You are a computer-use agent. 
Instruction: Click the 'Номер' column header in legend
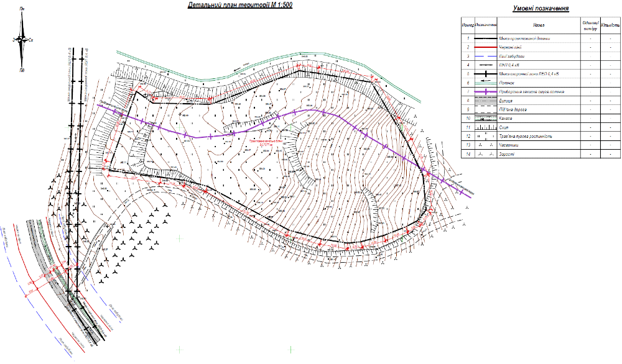(x=468, y=25)
